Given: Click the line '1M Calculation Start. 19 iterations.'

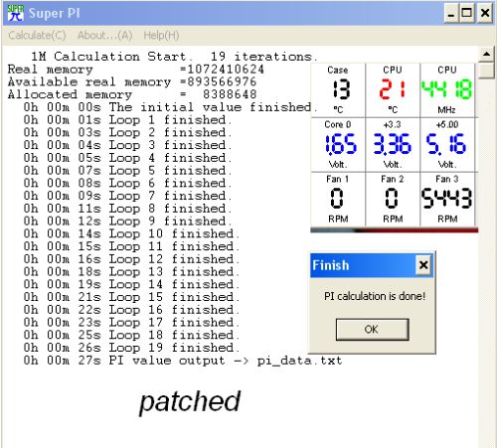Looking at the screenshot, I should coord(174,57).
